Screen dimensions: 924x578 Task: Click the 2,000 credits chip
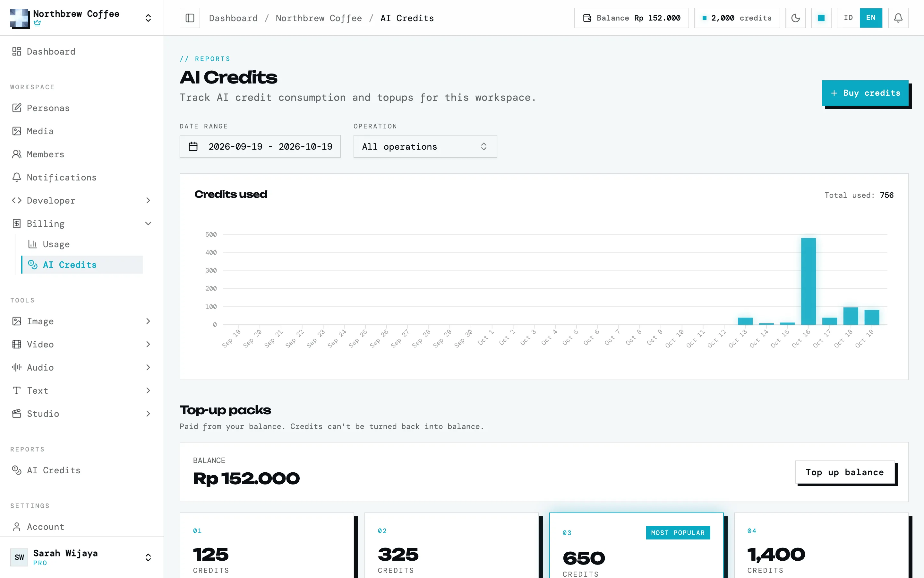point(737,18)
